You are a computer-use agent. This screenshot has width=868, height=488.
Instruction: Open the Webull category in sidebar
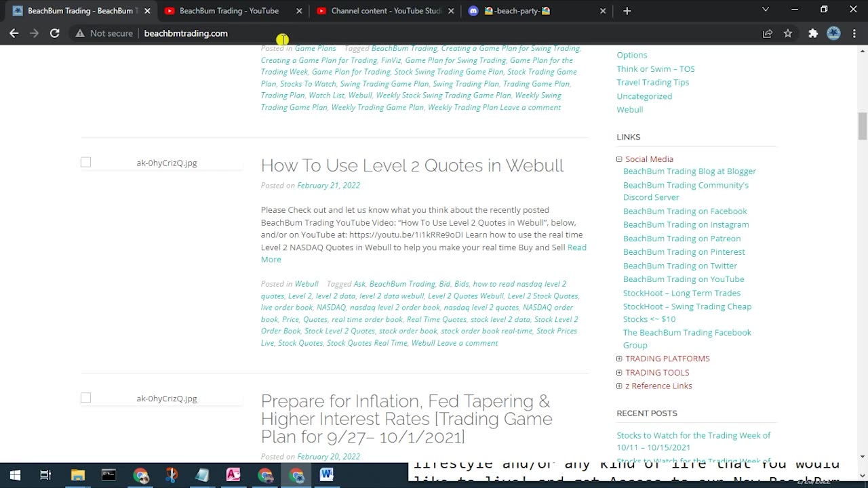point(629,109)
